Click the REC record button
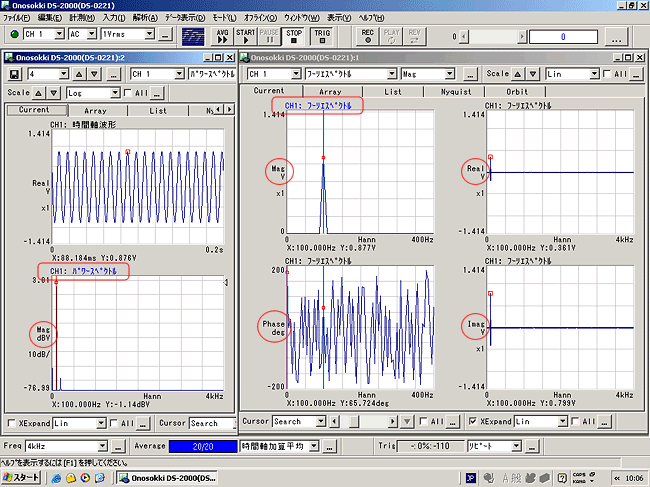Image resolution: width=650 pixels, height=487 pixels. click(x=367, y=36)
